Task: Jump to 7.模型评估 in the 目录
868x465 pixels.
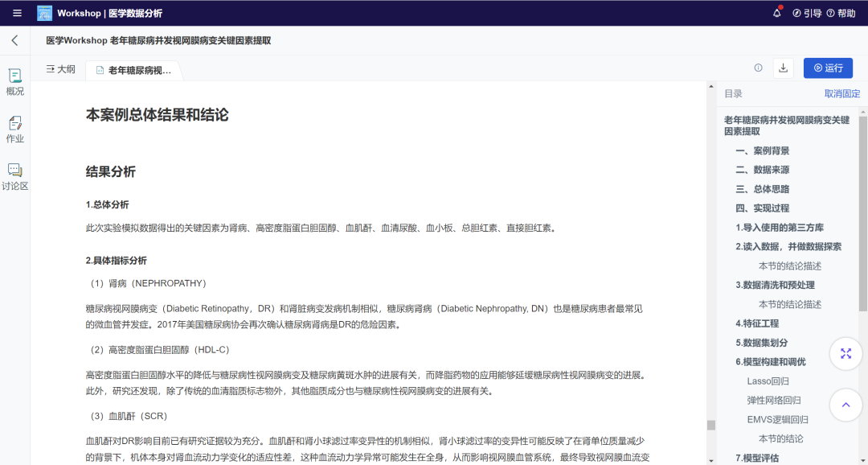Action: pyautogui.click(x=757, y=458)
